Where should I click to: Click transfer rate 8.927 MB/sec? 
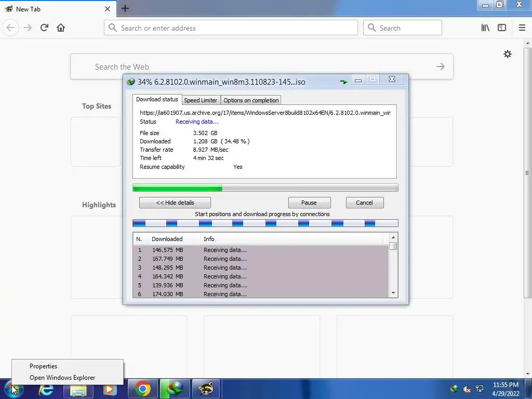[x=211, y=150]
